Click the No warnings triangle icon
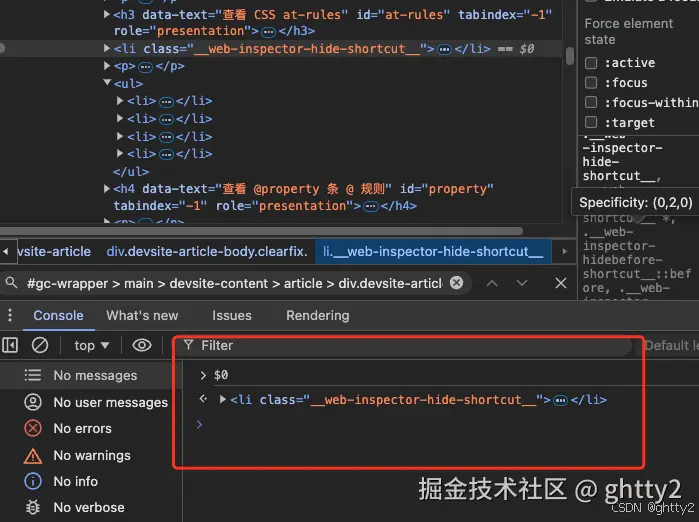699x522 pixels. tap(33, 456)
